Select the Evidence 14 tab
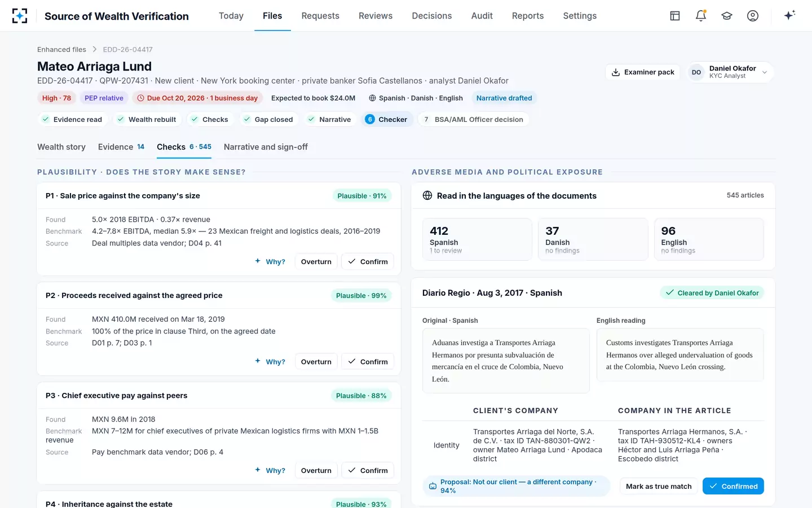The image size is (812, 508). click(x=121, y=147)
